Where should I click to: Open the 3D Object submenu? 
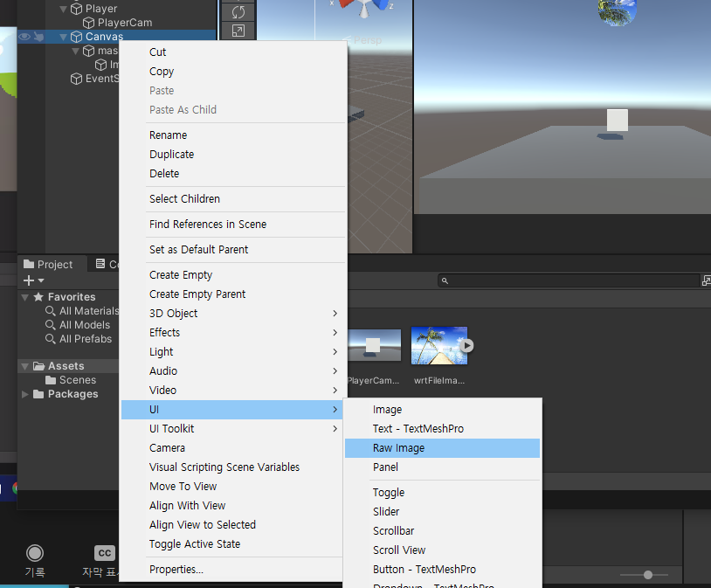click(232, 313)
